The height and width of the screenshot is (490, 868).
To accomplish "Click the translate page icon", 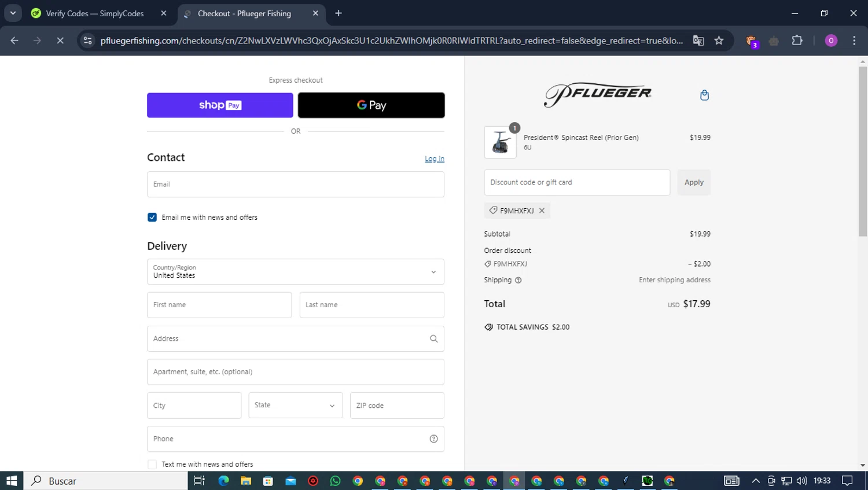I will pyautogui.click(x=698, y=40).
